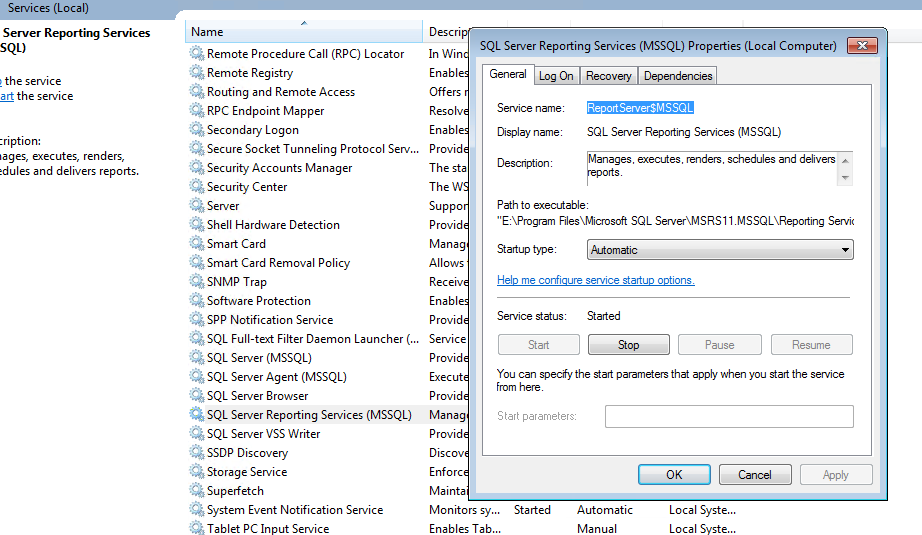This screenshot has height=535, width=922.
Task: Select SQL Server Agent (MSSQL) name
Action: pos(277,377)
